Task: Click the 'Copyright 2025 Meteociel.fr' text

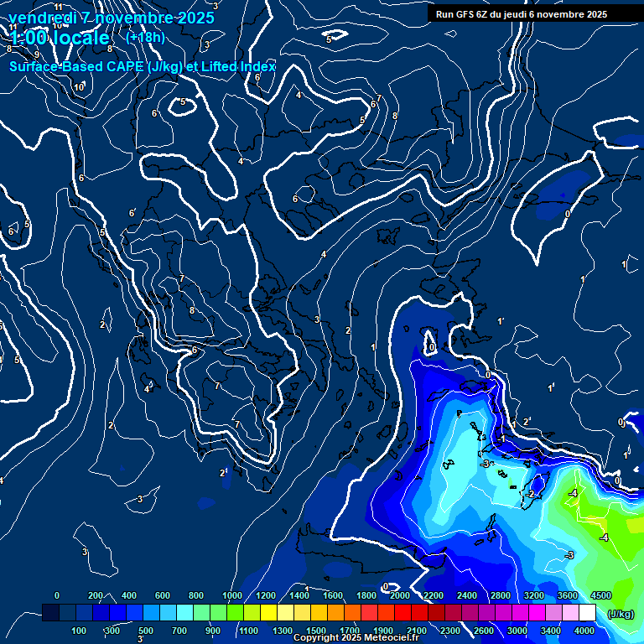Action: [356, 637]
